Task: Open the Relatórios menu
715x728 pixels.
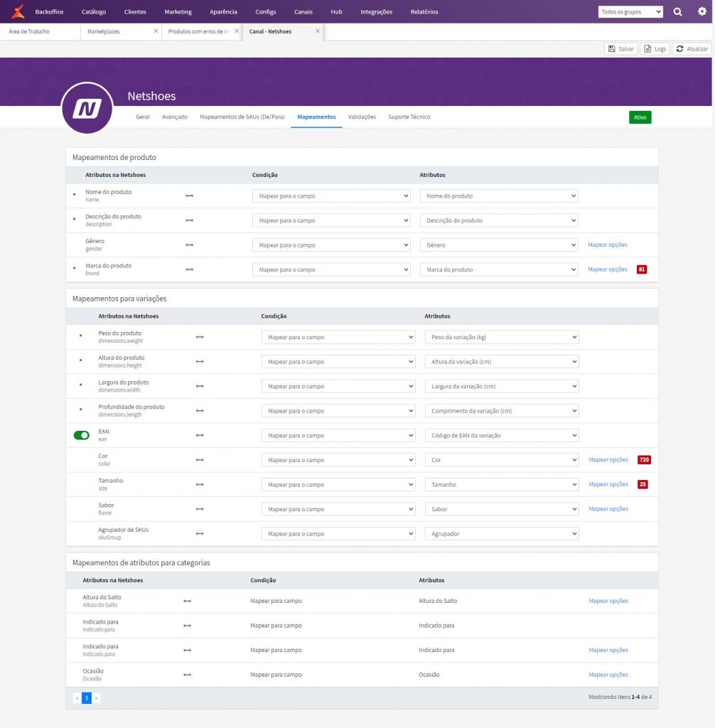Action: click(x=424, y=11)
